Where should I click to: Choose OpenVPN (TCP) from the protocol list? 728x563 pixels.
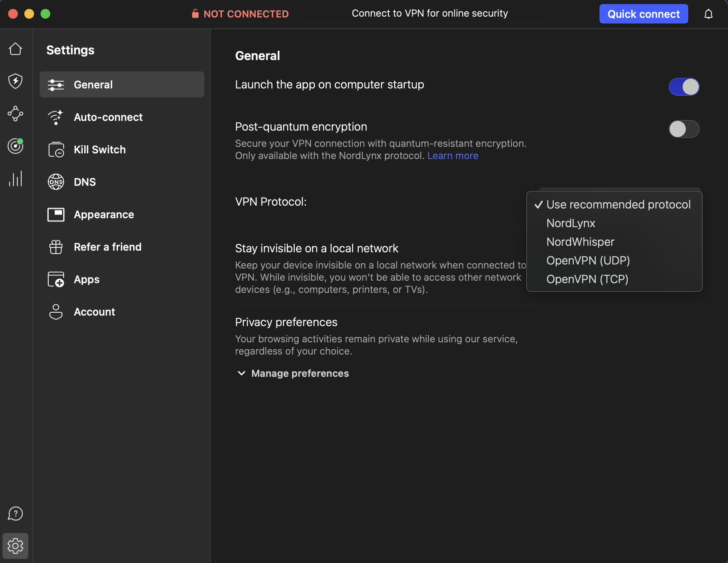[587, 279]
